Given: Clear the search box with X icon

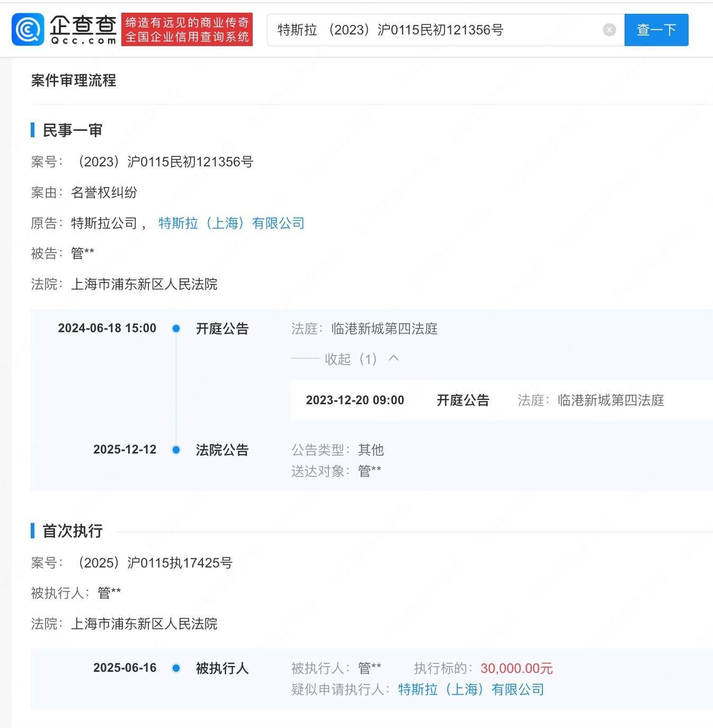Looking at the screenshot, I should (x=609, y=30).
